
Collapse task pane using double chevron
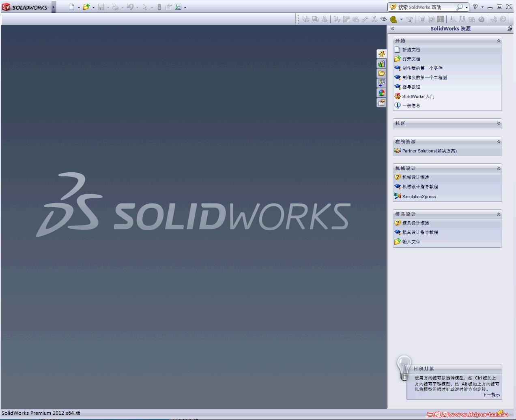393,29
